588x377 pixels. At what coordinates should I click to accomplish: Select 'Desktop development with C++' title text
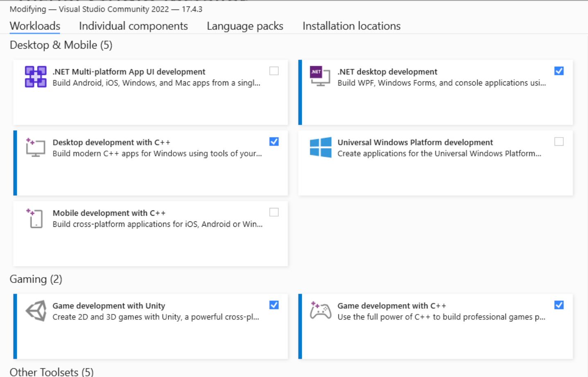(111, 142)
